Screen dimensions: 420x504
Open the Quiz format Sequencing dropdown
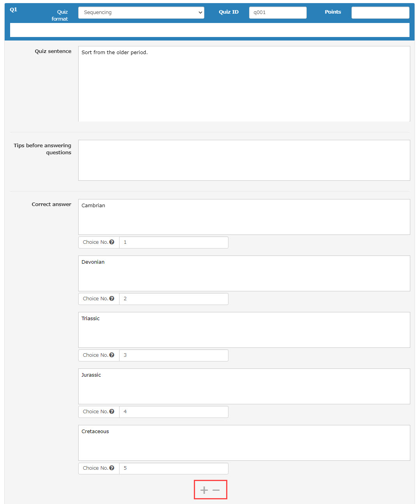click(x=141, y=12)
